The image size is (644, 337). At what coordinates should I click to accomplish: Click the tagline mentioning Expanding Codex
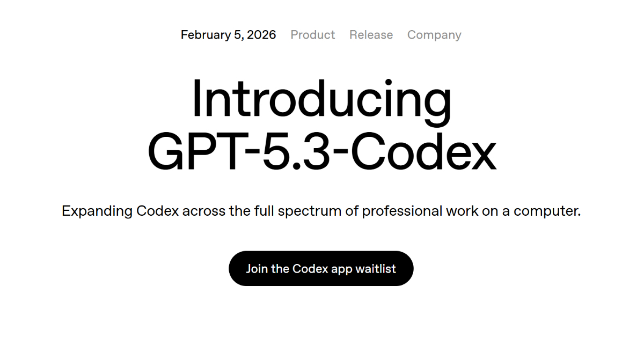[322, 211]
